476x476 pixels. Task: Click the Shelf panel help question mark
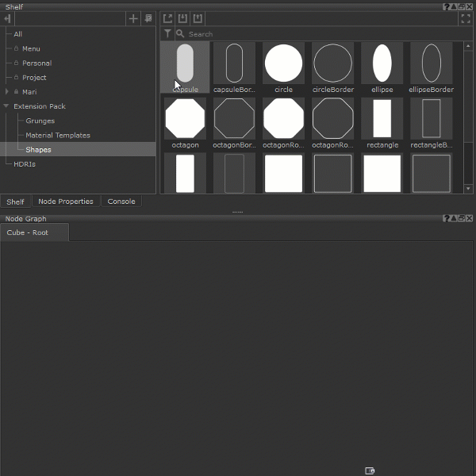coord(447,6)
